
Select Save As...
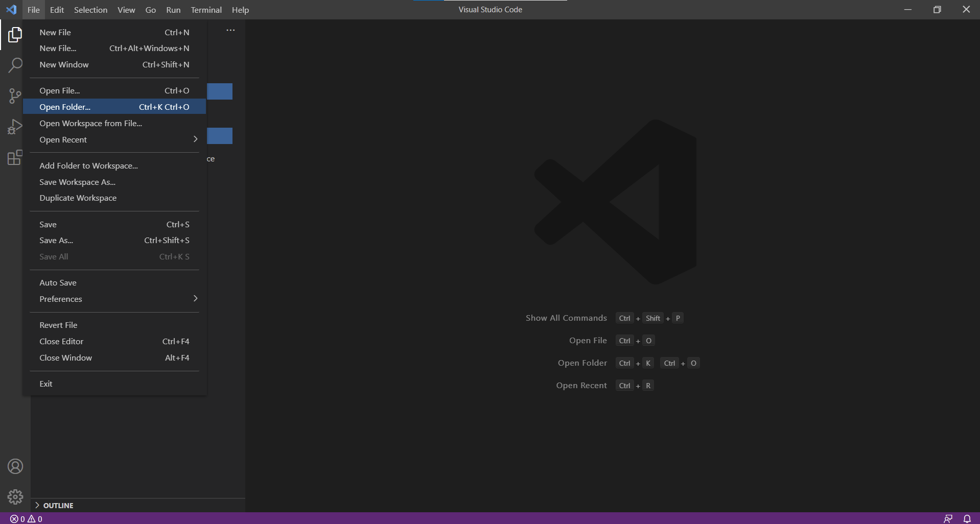(114, 240)
